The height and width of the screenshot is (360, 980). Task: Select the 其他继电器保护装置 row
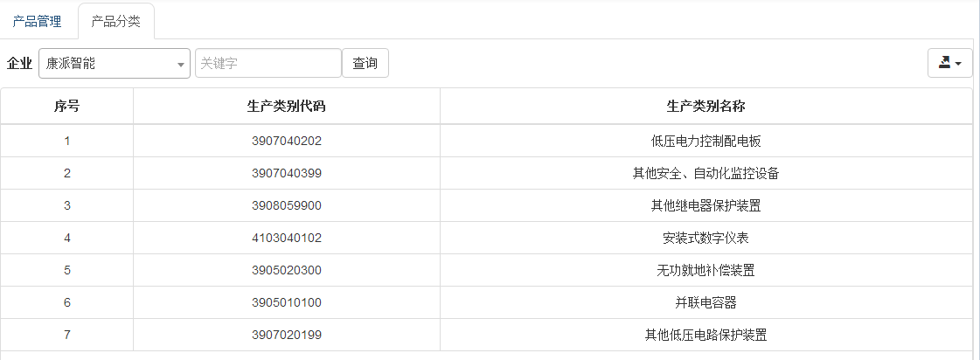pos(705,205)
